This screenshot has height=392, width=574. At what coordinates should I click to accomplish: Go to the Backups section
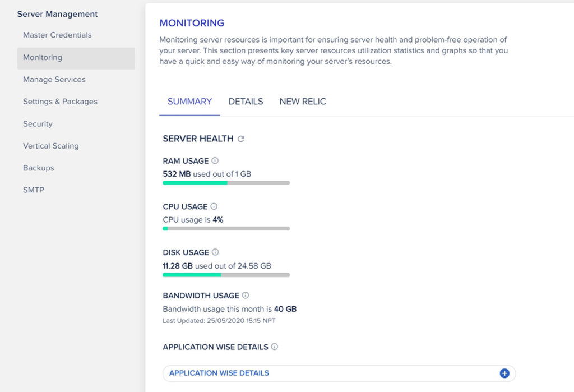coord(39,168)
